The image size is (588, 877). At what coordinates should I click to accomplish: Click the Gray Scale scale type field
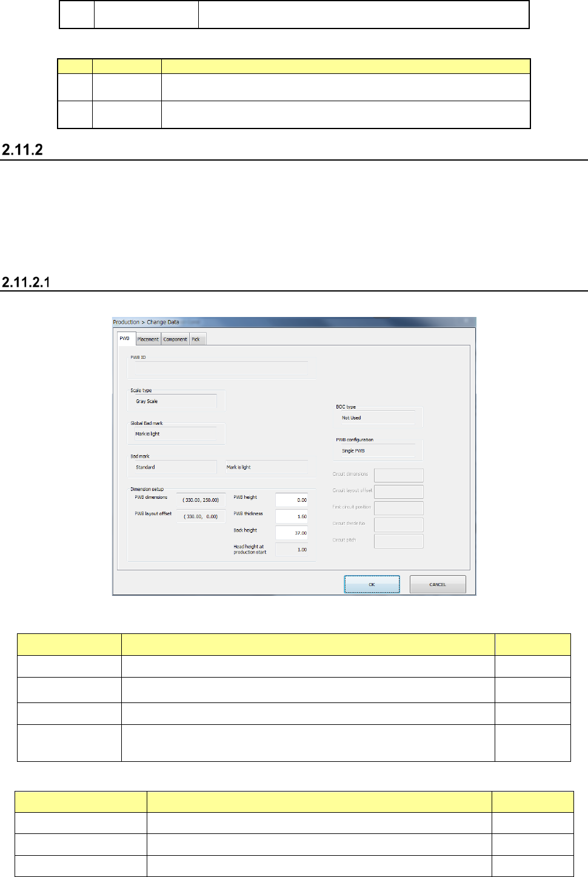(x=175, y=401)
